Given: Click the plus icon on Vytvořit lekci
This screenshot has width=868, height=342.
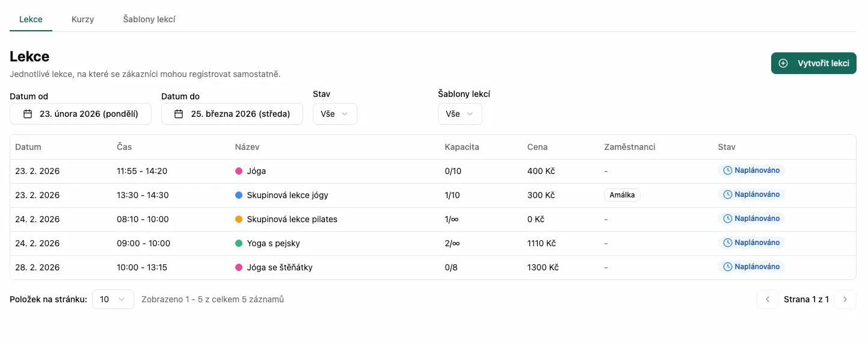Looking at the screenshot, I should tap(783, 63).
